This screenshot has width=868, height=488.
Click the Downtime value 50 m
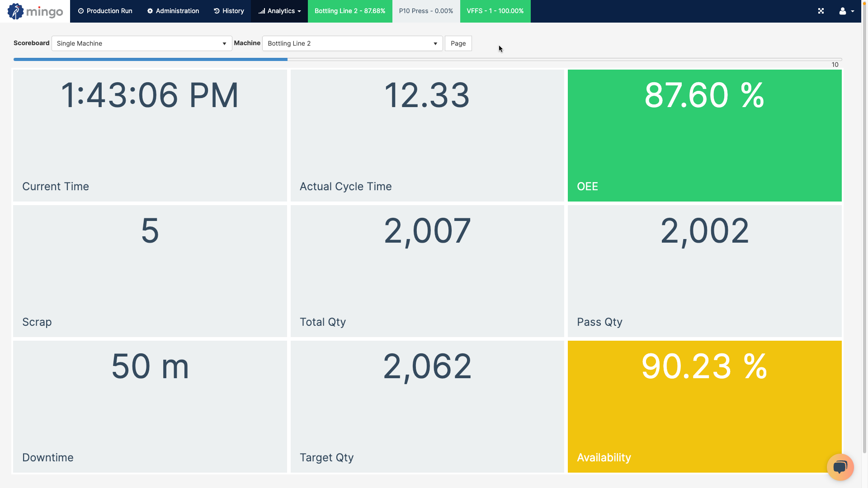tap(150, 366)
